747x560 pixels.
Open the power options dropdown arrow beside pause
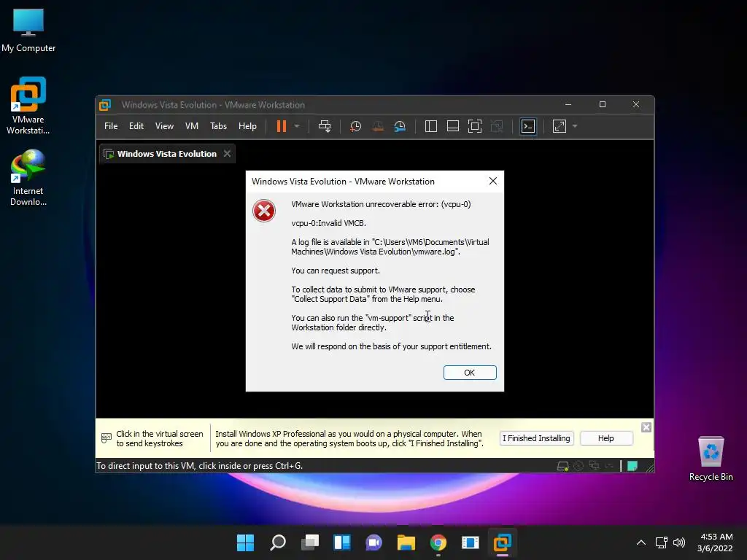(297, 126)
